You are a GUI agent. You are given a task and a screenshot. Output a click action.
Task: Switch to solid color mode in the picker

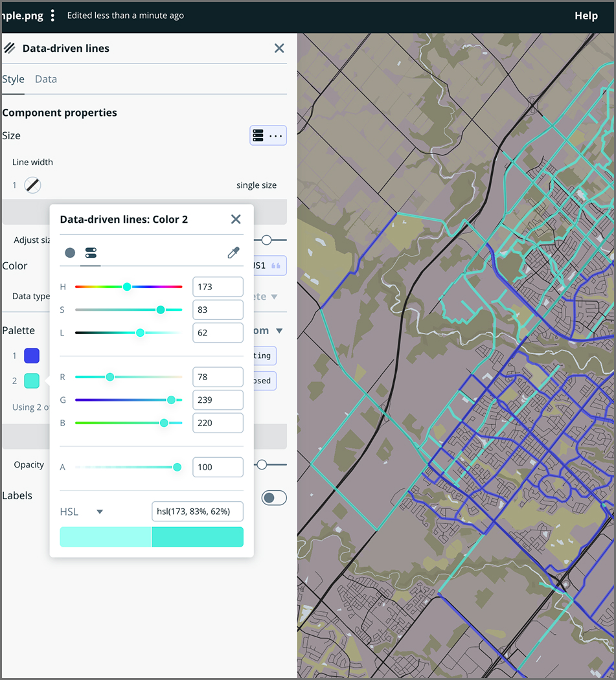69,253
